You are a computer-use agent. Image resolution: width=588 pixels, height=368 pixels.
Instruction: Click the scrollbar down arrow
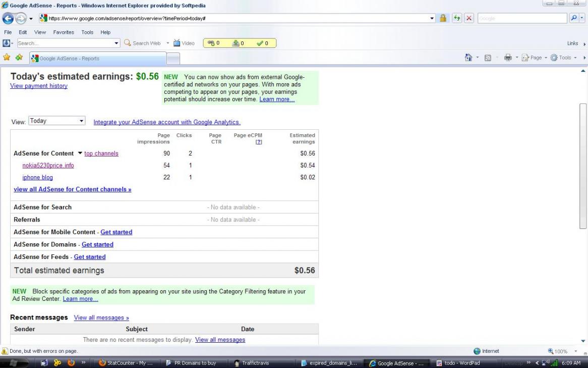point(583,341)
